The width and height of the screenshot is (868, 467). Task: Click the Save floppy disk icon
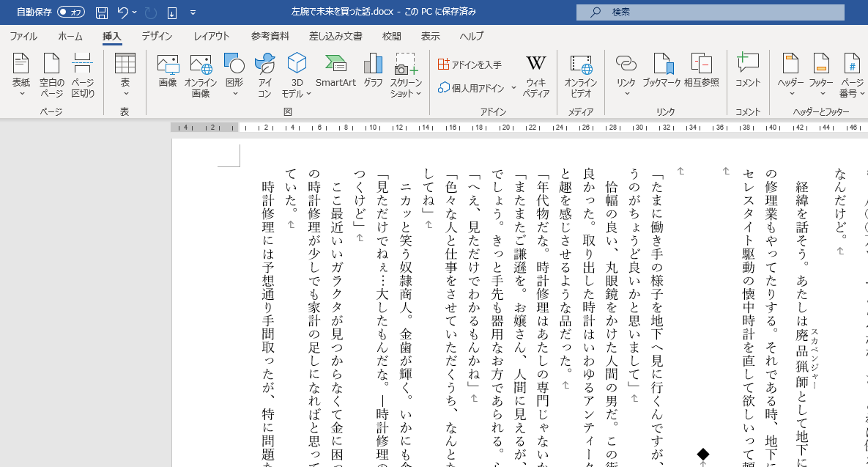pyautogui.click(x=102, y=12)
